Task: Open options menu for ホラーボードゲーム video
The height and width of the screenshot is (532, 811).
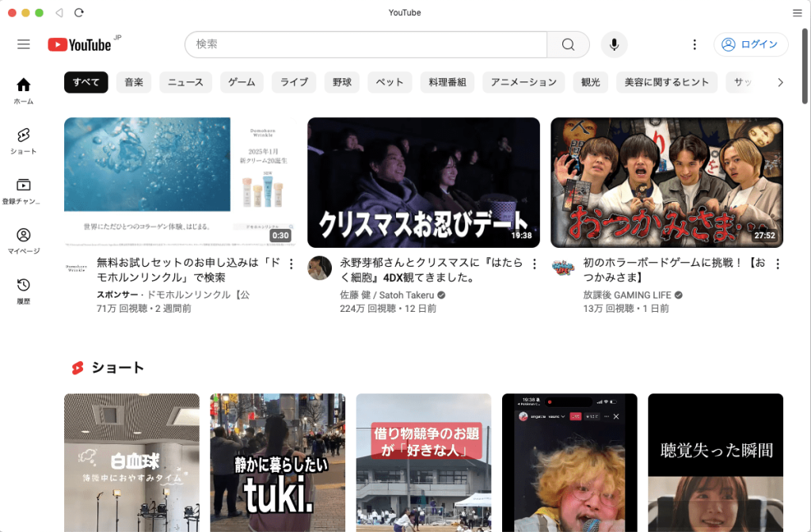Action: 778,264
